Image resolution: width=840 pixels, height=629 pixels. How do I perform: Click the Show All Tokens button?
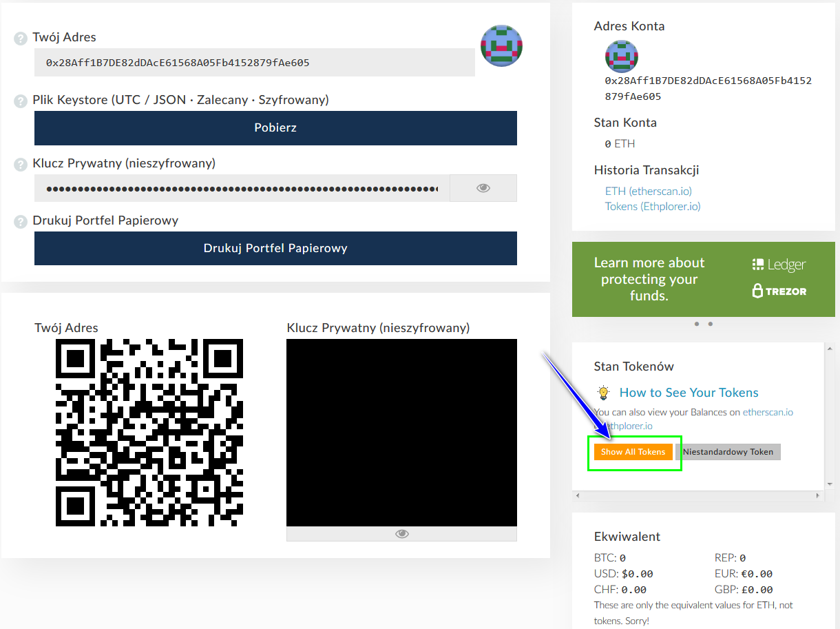point(633,452)
